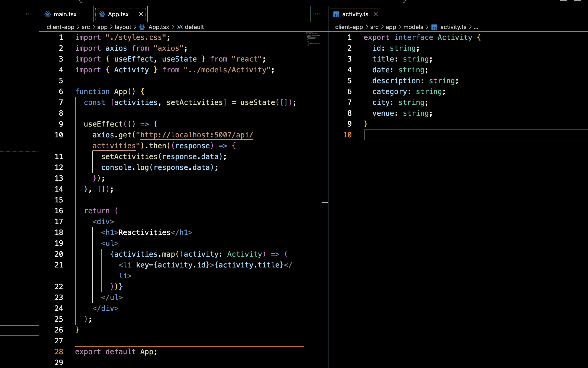
Task: Click the React icon in App.tsx breadcrumb
Action: [x=142, y=27]
